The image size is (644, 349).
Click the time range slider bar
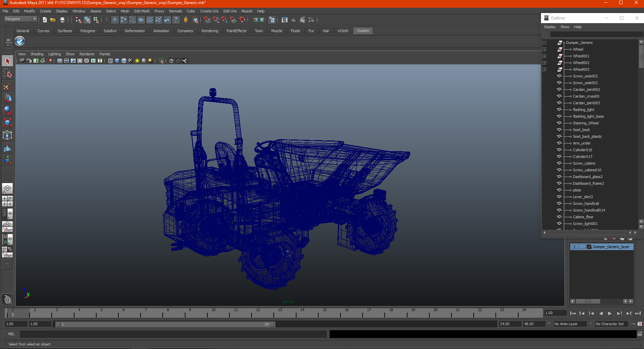coord(165,324)
